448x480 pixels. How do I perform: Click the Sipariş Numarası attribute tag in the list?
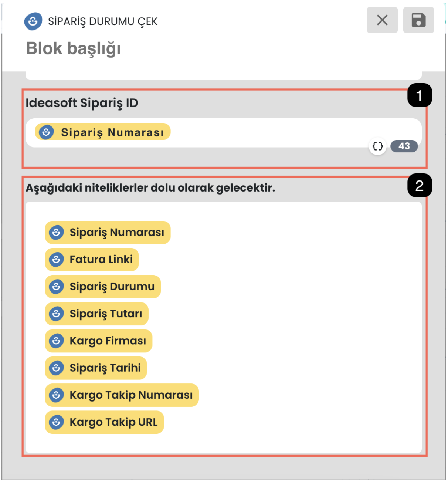coord(108,233)
